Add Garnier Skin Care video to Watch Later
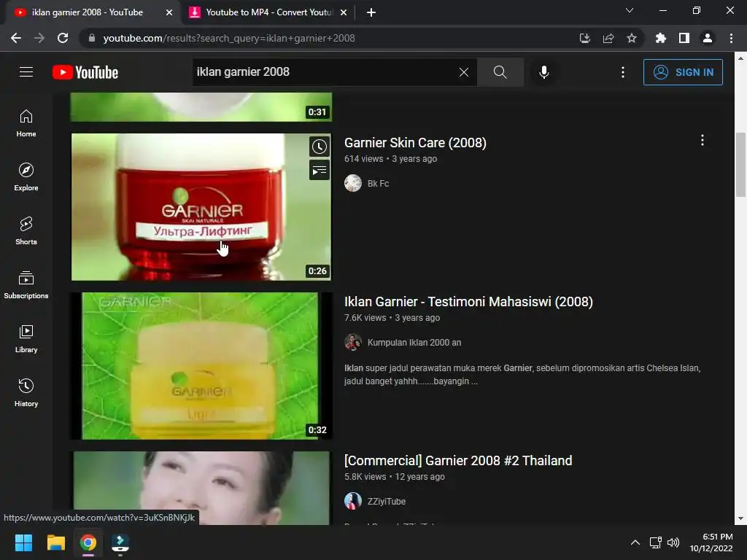The width and height of the screenshot is (747, 560). tap(320, 147)
